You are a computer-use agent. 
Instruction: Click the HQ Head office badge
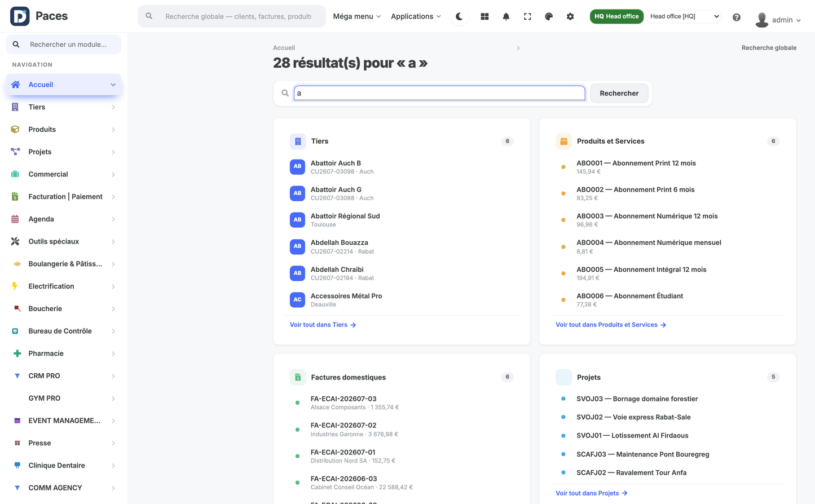click(x=616, y=16)
